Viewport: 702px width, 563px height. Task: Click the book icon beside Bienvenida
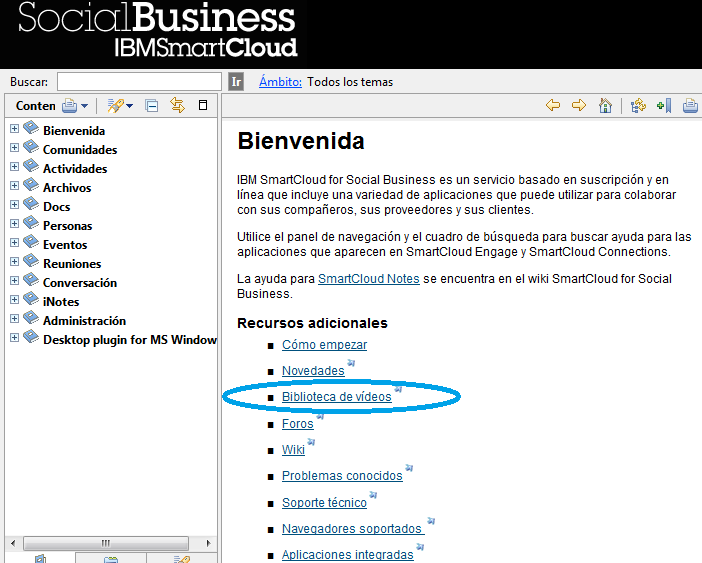pos(31,128)
